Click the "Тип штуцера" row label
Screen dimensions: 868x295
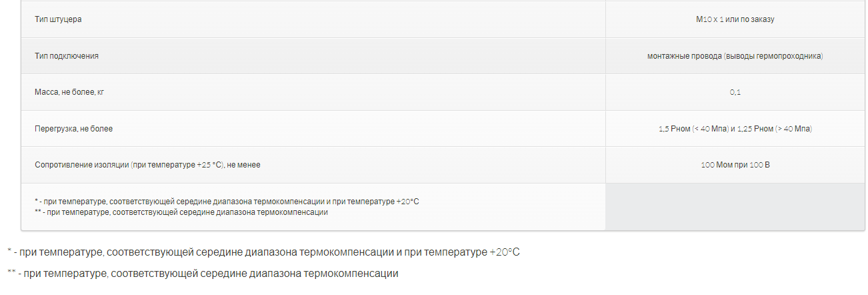point(58,19)
